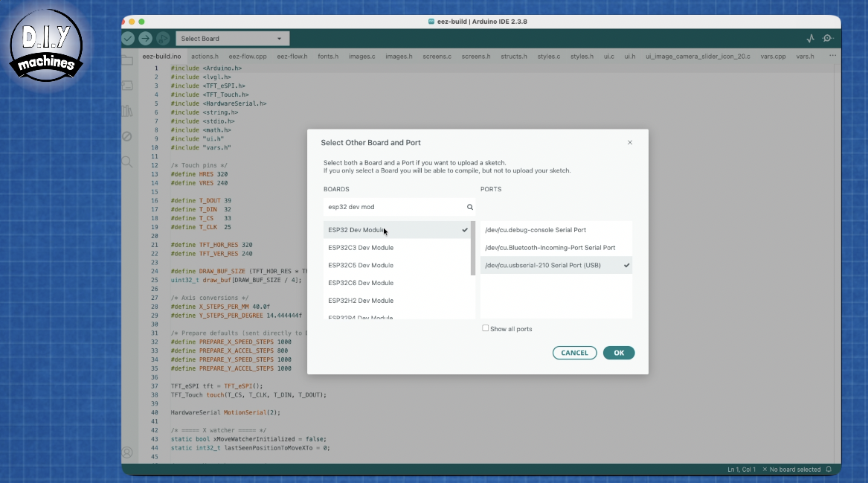Screen dimensions: 868x483
Task: Click the OK button
Action: (619, 353)
